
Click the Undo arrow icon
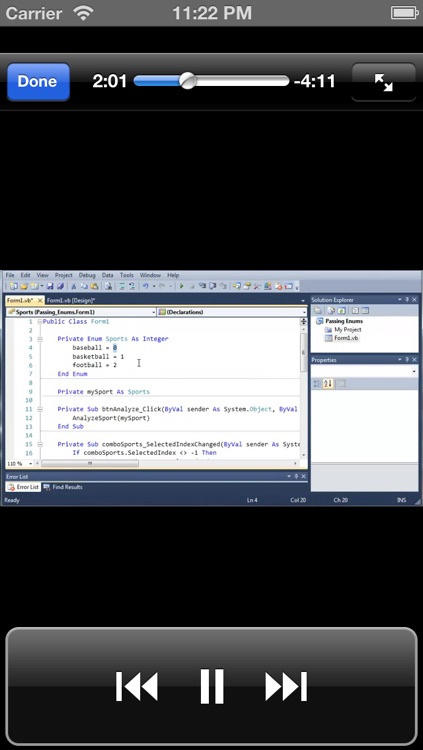point(145,286)
